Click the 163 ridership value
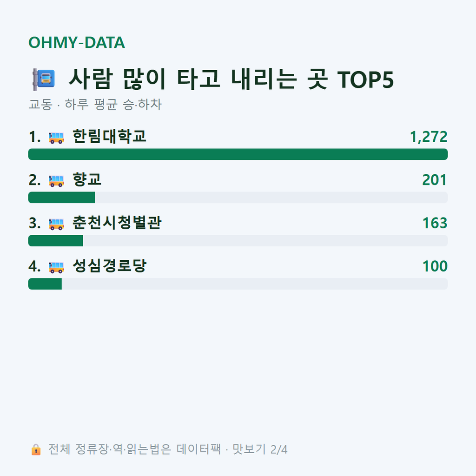The width and height of the screenshot is (476, 476). pyautogui.click(x=435, y=223)
